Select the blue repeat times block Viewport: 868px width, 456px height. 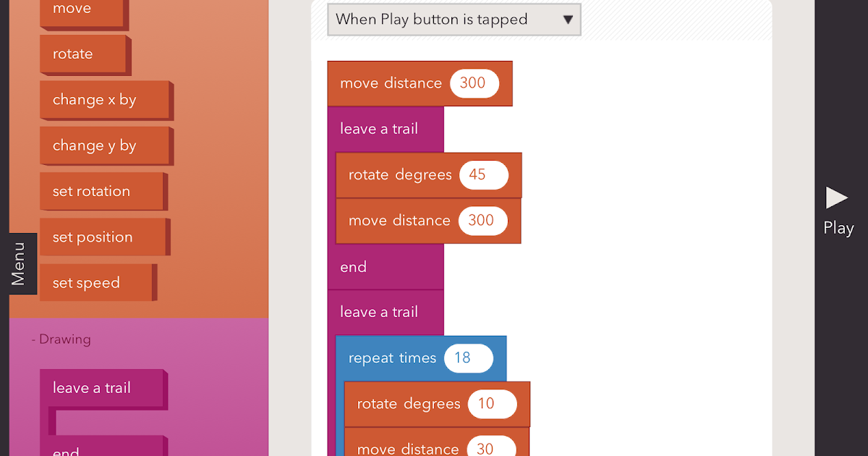pyautogui.click(x=393, y=358)
